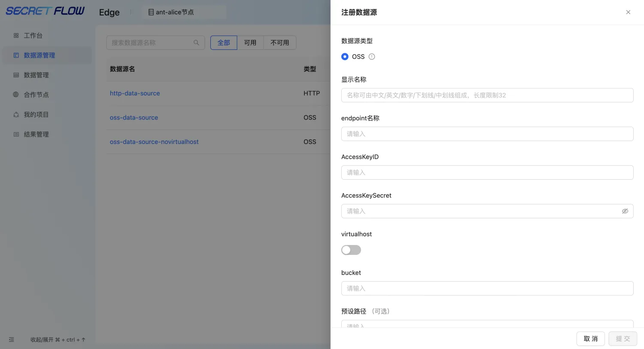Click the 数据源名 column header
This screenshot has width=644, height=349.
122,69
